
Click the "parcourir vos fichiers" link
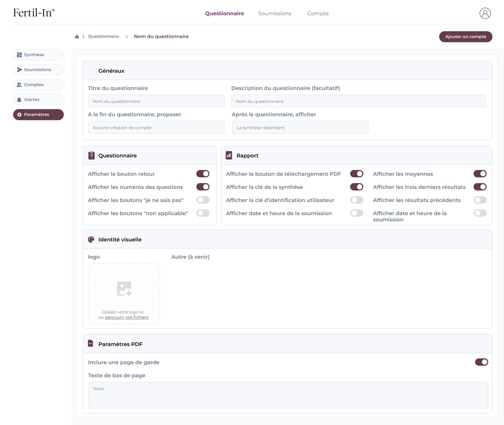(x=127, y=317)
